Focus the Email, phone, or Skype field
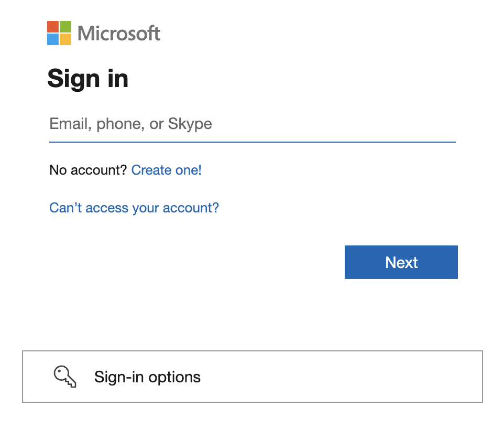This screenshot has width=504, height=429. click(251, 124)
